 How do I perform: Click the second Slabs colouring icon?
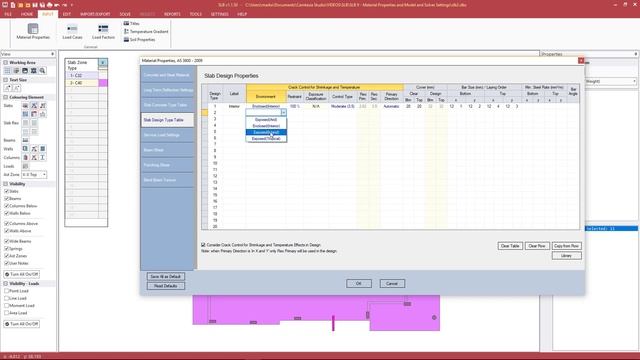(x=34, y=106)
